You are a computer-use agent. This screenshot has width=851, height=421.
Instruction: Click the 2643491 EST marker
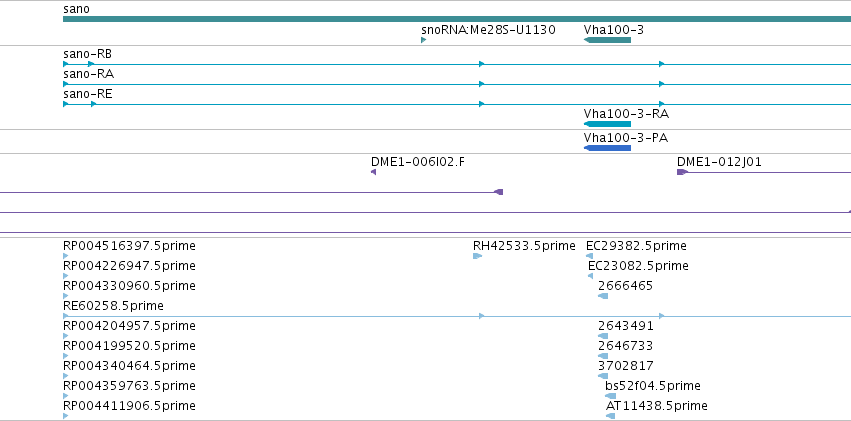click(x=603, y=336)
